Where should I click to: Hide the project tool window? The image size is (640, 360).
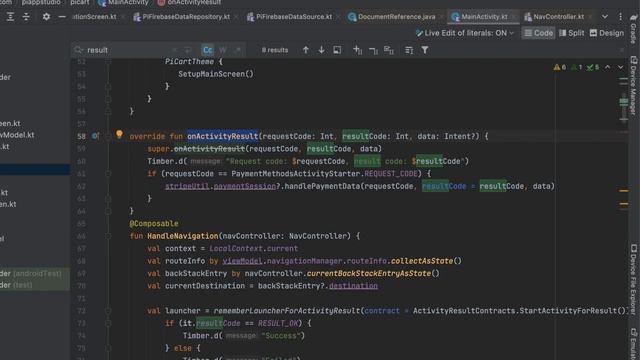(x=62, y=17)
